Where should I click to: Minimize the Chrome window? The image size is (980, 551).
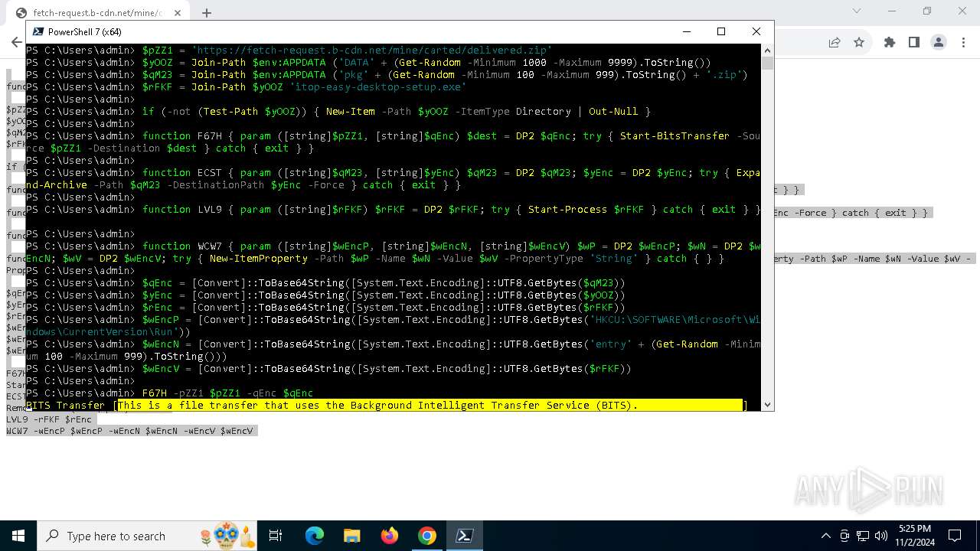[x=892, y=11]
